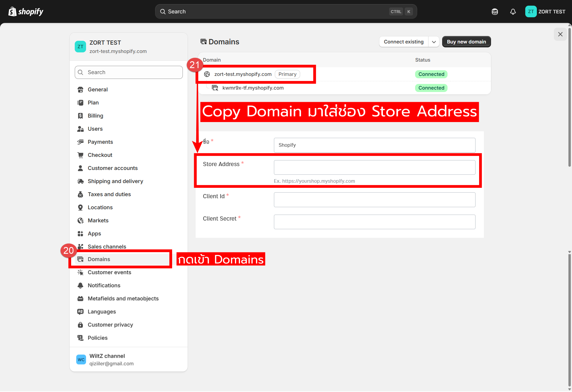This screenshot has height=392, width=572.
Task: Go to Notifications settings
Action: (x=104, y=285)
